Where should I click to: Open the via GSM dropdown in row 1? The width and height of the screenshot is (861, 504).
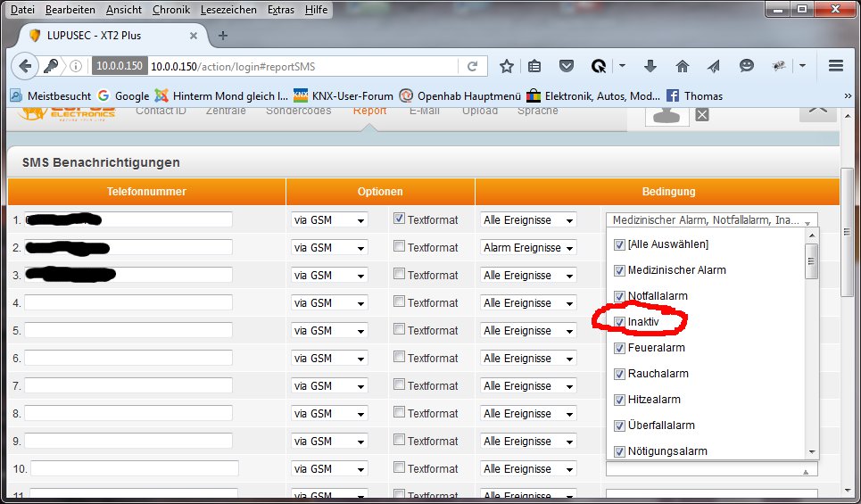(329, 220)
